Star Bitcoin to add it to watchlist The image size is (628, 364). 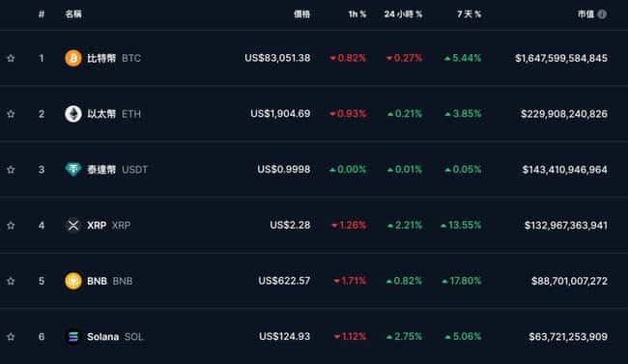(11, 59)
